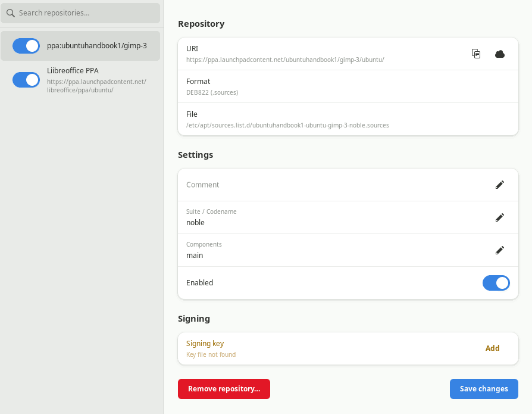Toggle the Enabled switch in Settings
This screenshot has width=532, height=414.
pyautogui.click(x=496, y=283)
